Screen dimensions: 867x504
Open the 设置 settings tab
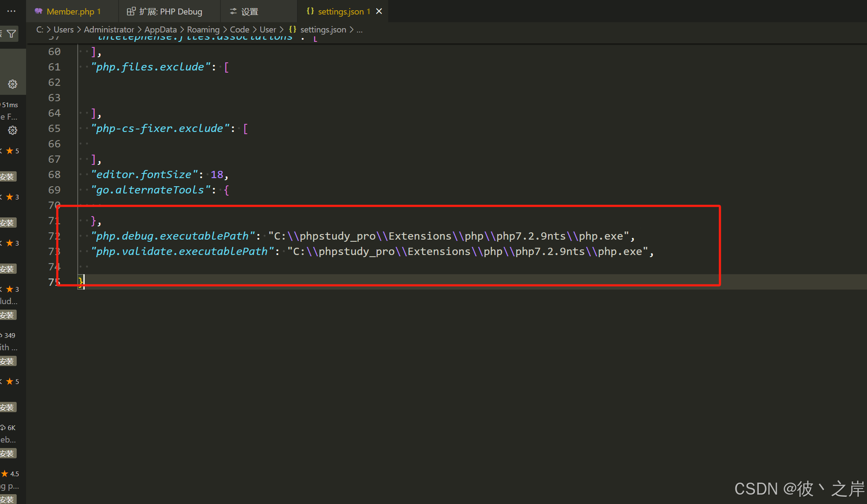tap(249, 11)
